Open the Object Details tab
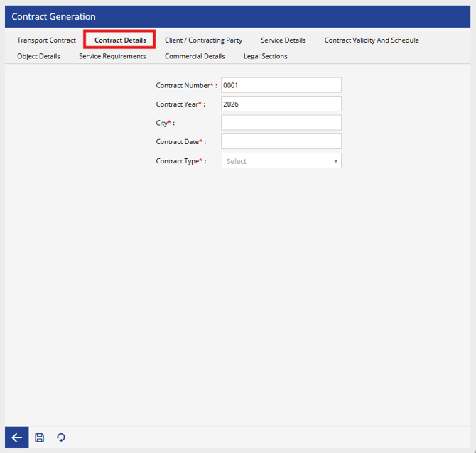Image resolution: width=476 pixels, height=453 pixels. pos(38,56)
